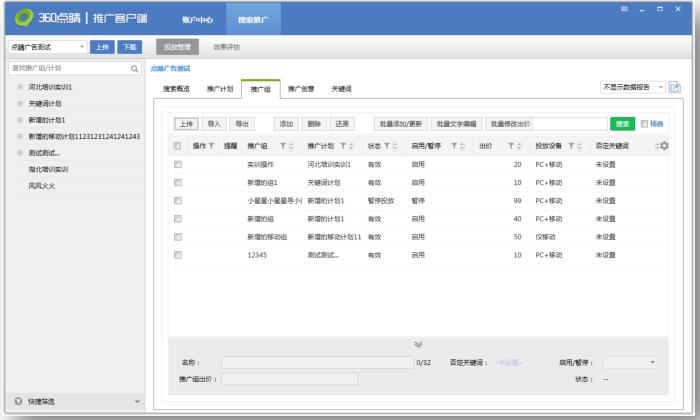Toggle the 精确 checkbox beside the search button
This screenshot has width=700, height=420.
644,124
